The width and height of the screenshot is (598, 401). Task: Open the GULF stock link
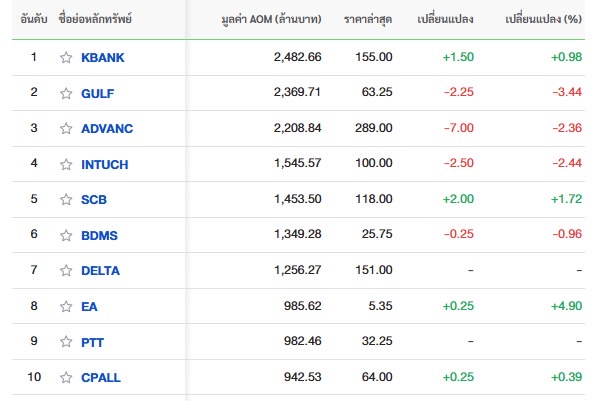click(x=98, y=93)
